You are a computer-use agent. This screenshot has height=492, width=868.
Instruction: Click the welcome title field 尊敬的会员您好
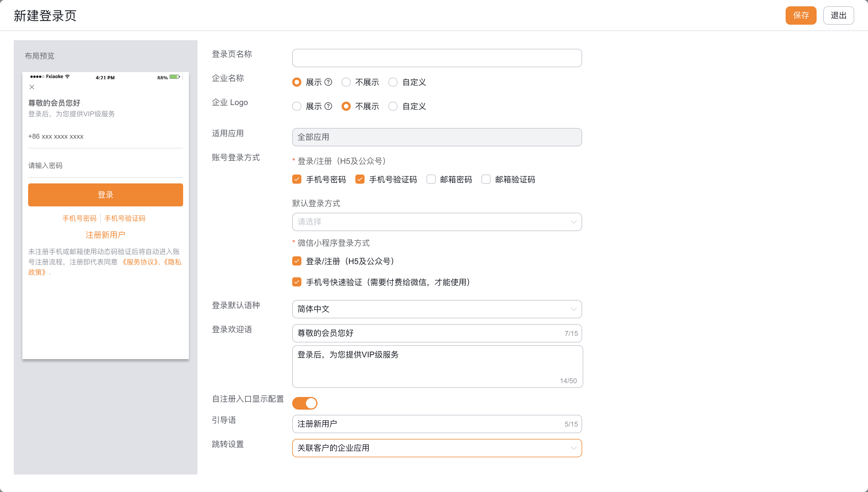(x=437, y=333)
